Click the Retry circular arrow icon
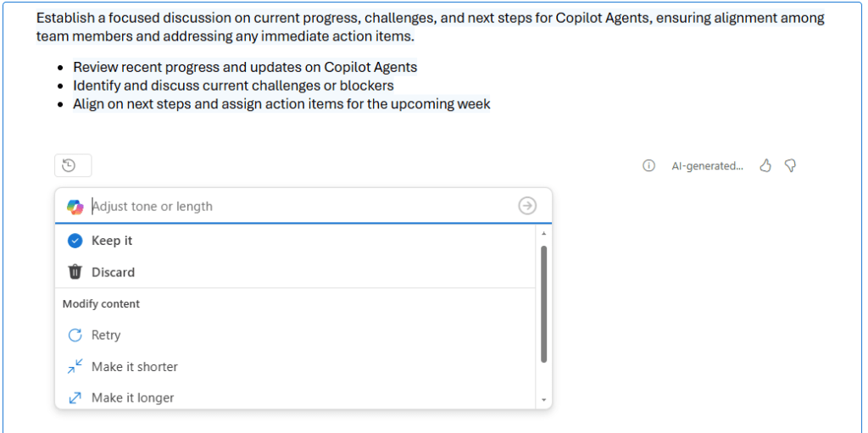 coord(75,336)
